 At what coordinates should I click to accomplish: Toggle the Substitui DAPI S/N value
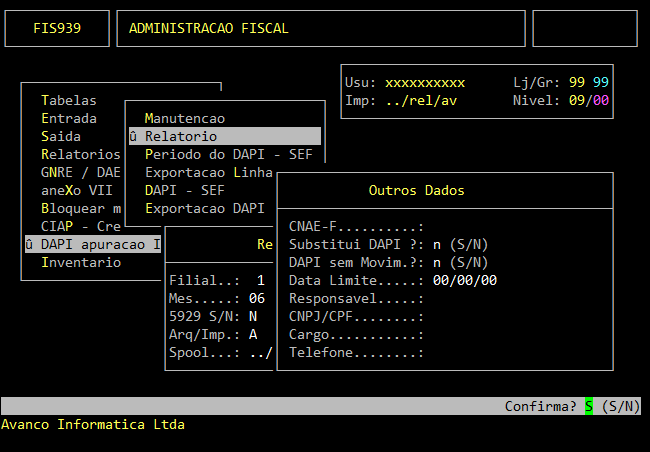437,244
